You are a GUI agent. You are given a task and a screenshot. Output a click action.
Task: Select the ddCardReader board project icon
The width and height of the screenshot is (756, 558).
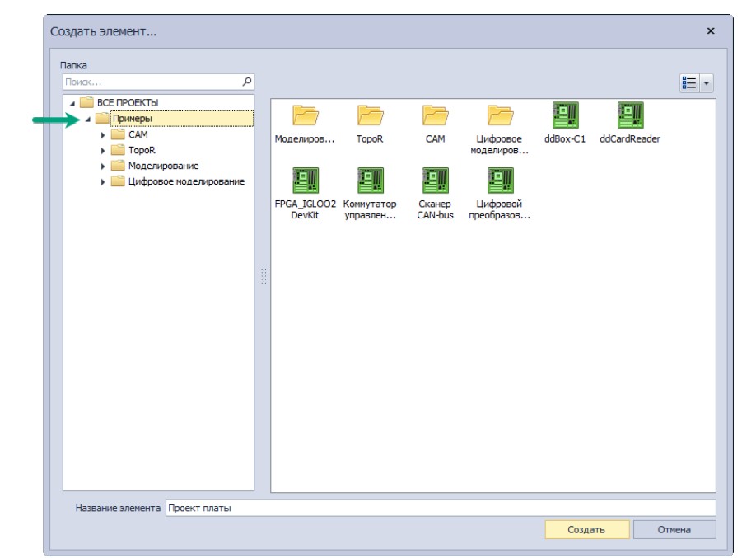pyautogui.click(x=630, y=115)
